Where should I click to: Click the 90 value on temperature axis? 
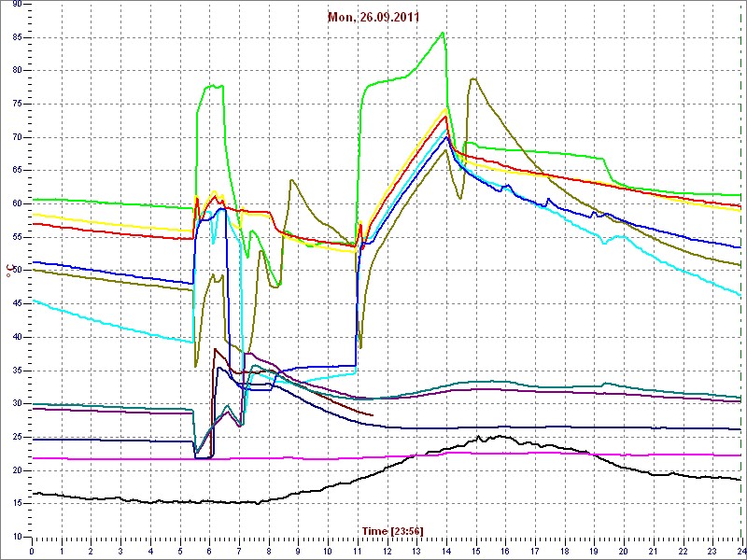pos(17,5)
